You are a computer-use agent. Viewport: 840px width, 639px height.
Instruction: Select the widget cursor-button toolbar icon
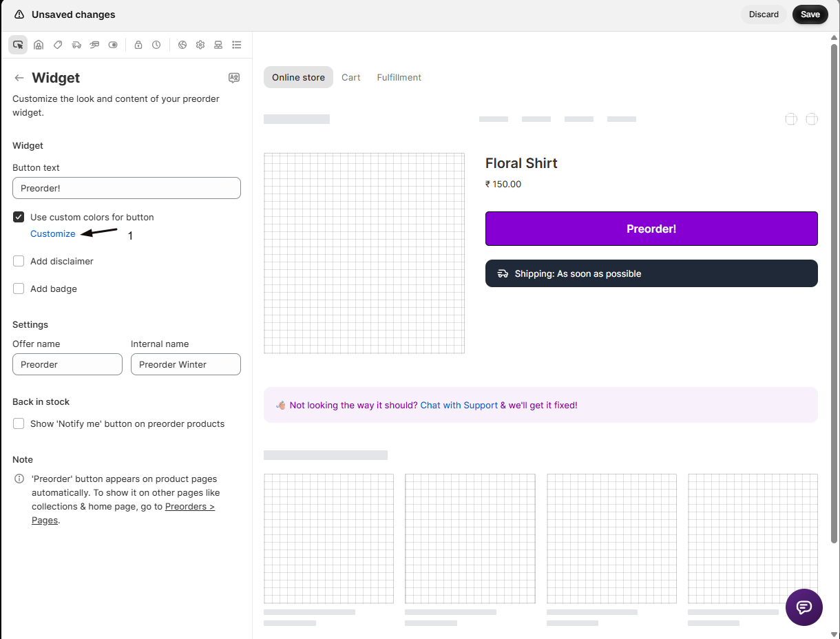coord(19,45)
